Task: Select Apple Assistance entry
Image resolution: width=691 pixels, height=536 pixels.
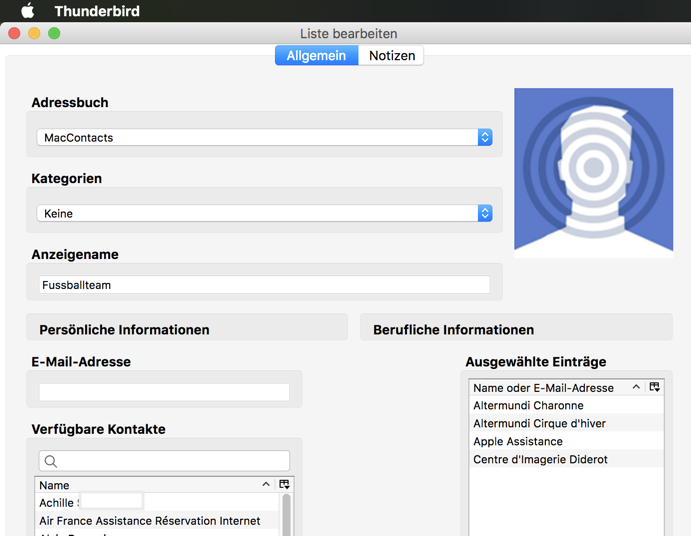Action: tap(517, 442)
